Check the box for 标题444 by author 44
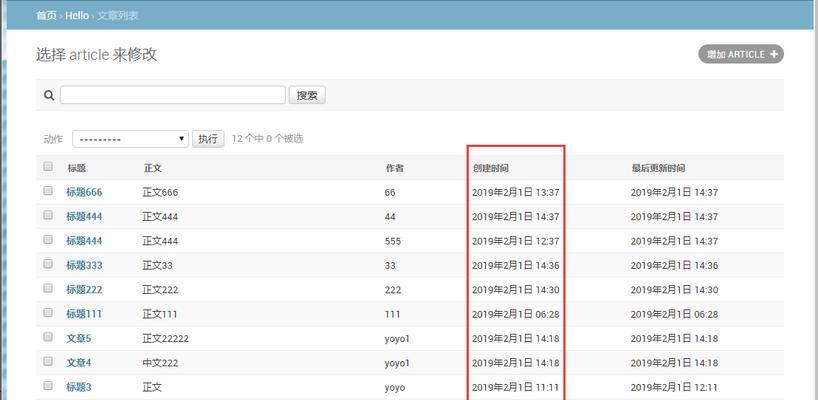 coord(48,215)
